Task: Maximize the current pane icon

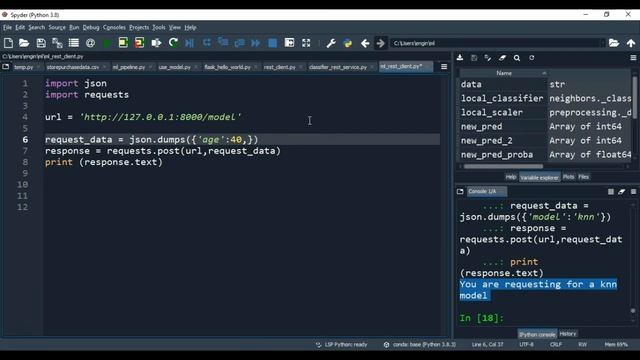Action: 289,43
